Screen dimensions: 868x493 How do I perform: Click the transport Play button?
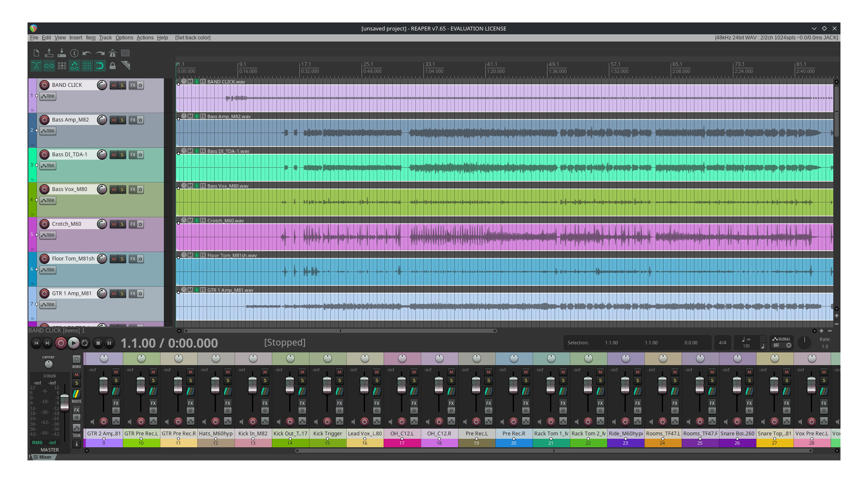tap(73, 343)
